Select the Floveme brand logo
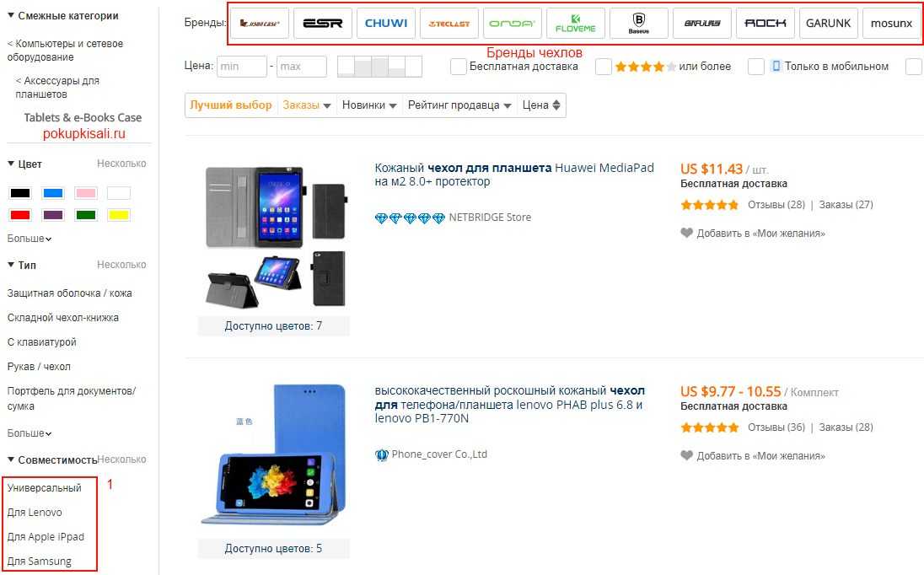Image resolution: width=924 pixels, height=575 pixels. tap(576, 24)
